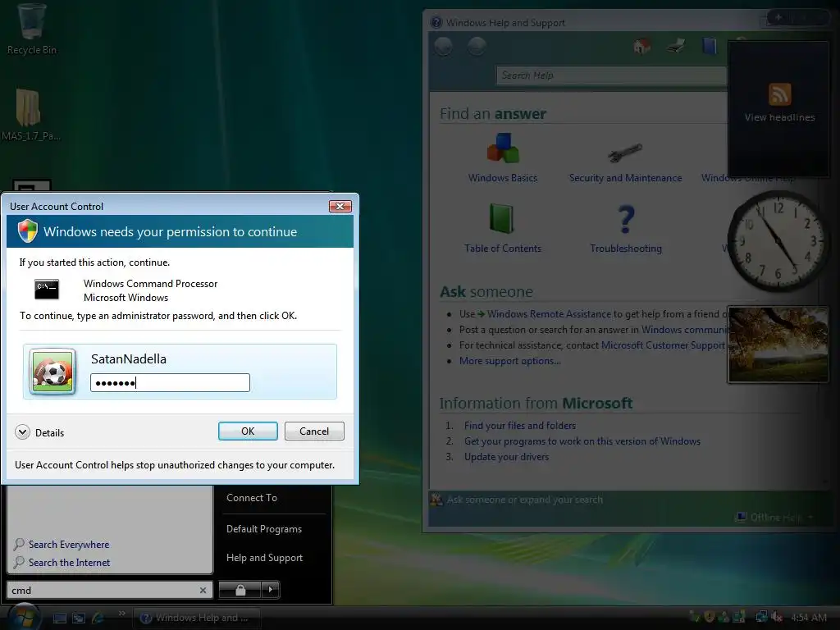
Task: Click the Search Help field in Help window
Action: pyautogui.click(x=610, y=75)
